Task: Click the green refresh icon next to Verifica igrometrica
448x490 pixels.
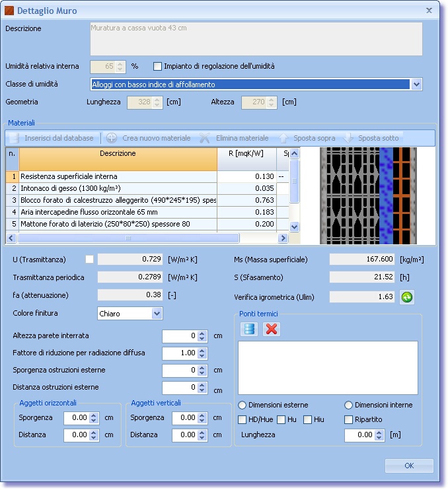Action: point(407,297)
